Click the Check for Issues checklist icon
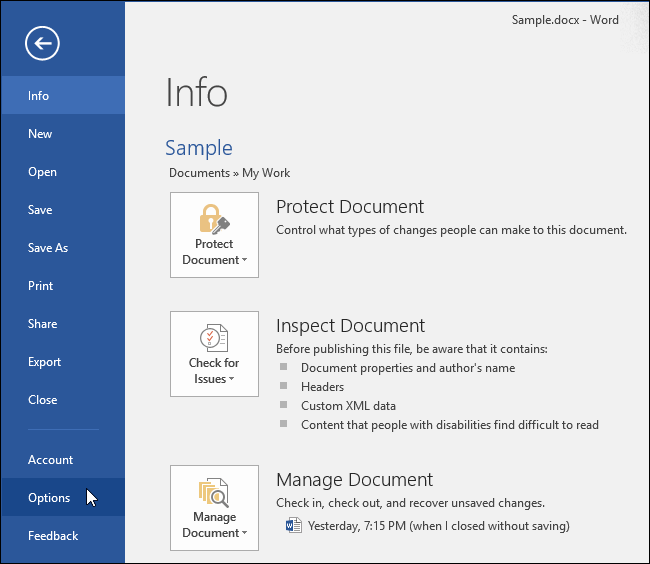 coord(214,338)
